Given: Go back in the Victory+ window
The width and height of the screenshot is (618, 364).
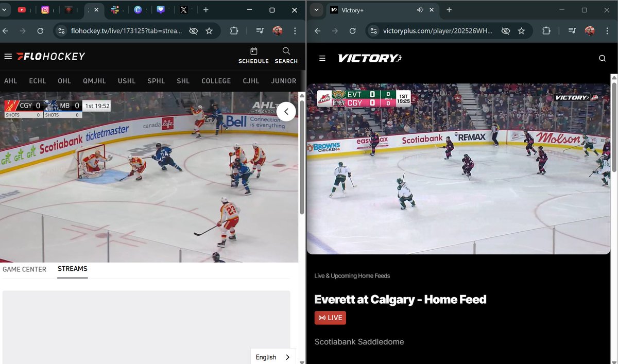Looking at the screenshot, I should coord(318,31).
